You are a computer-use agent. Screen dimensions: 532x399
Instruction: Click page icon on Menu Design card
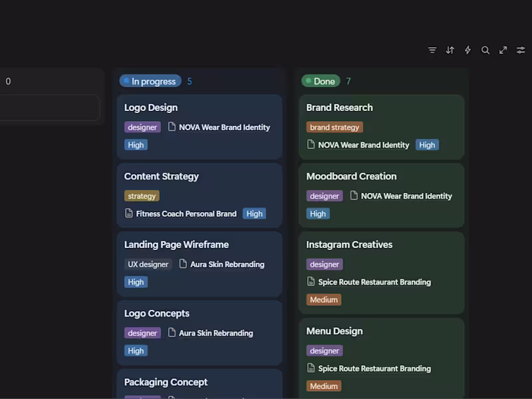pos(311,368)
